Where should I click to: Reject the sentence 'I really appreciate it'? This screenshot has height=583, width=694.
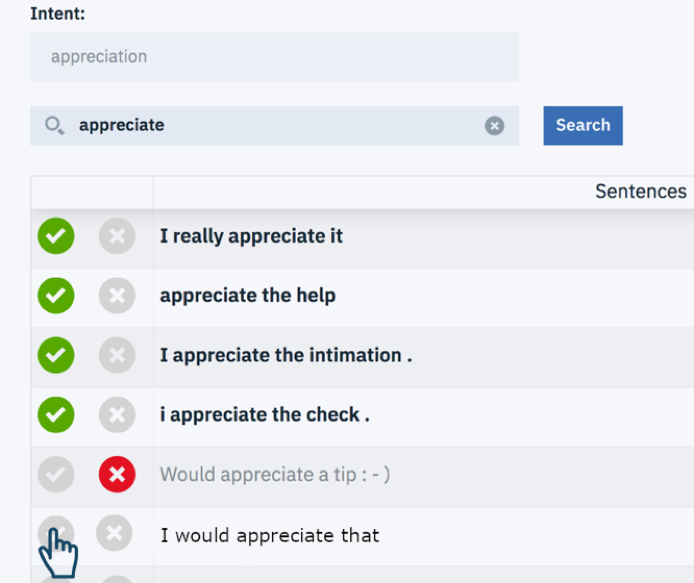pyautogui.click(x=117, y=236)
